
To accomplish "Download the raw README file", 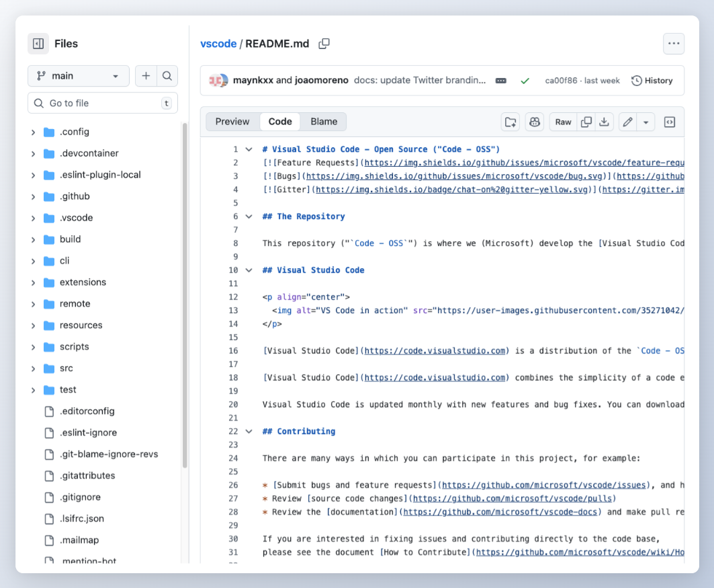I will tap(604, 122).
